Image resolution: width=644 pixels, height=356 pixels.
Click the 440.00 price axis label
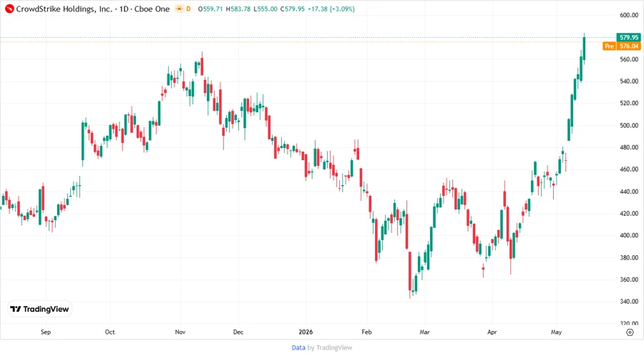pos(629,191)
